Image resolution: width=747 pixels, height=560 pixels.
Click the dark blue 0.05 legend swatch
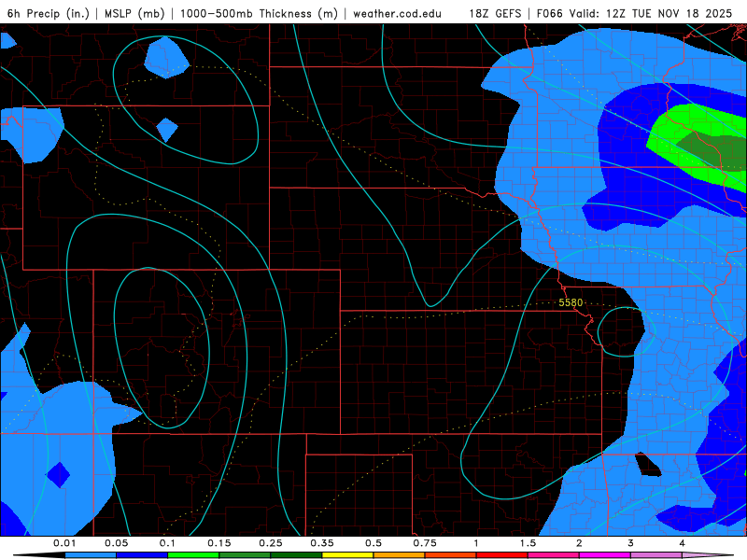142,555
